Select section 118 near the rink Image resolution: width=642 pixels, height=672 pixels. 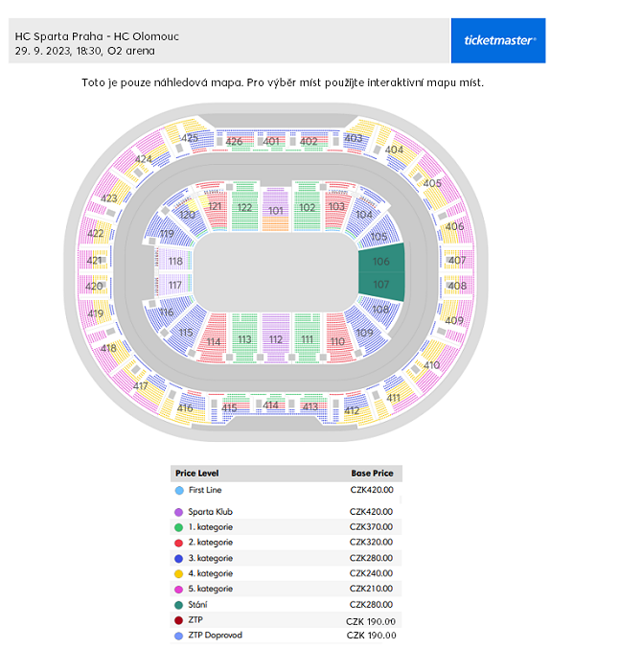pyautogui.click(x=175, y=261)
